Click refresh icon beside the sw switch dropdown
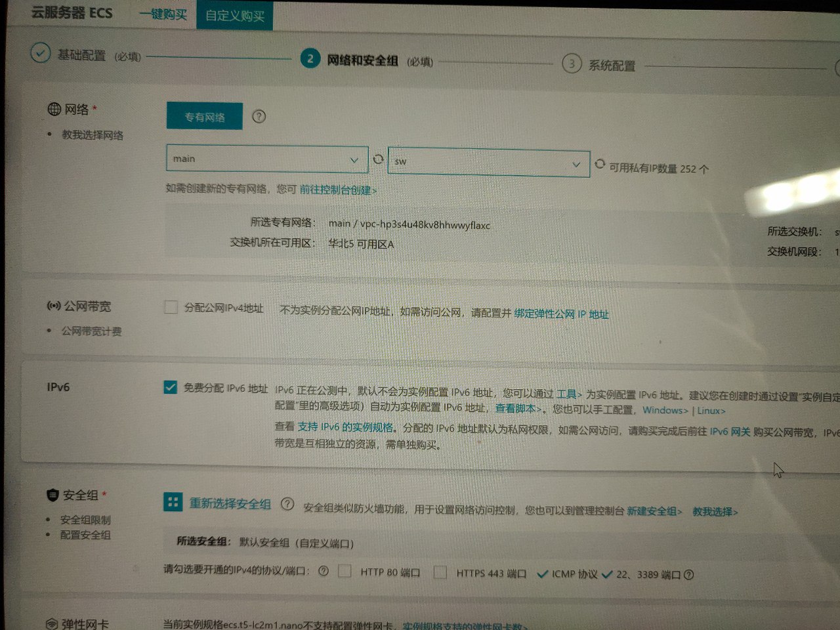The image size is (840, 630). pyautogui.click(x=600, y=164)
